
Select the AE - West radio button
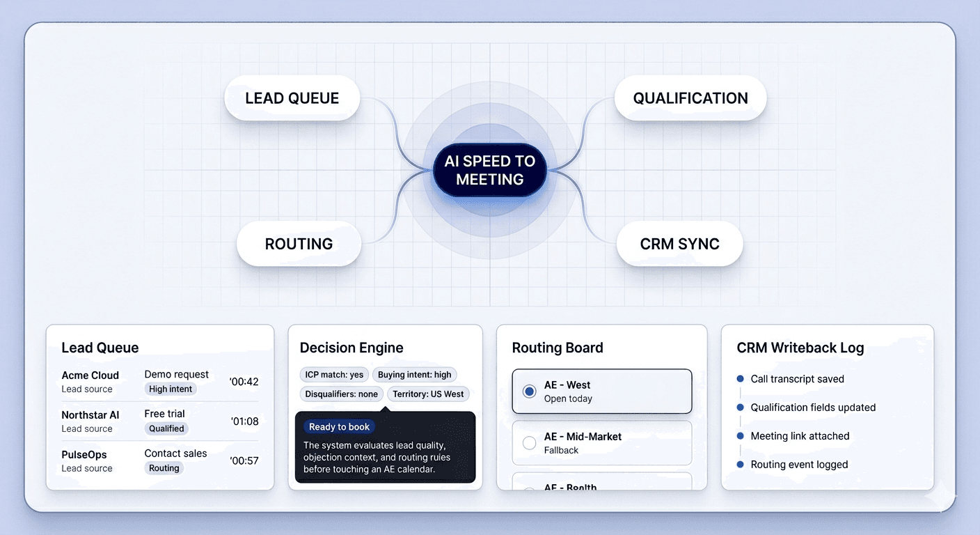point(529,391)
